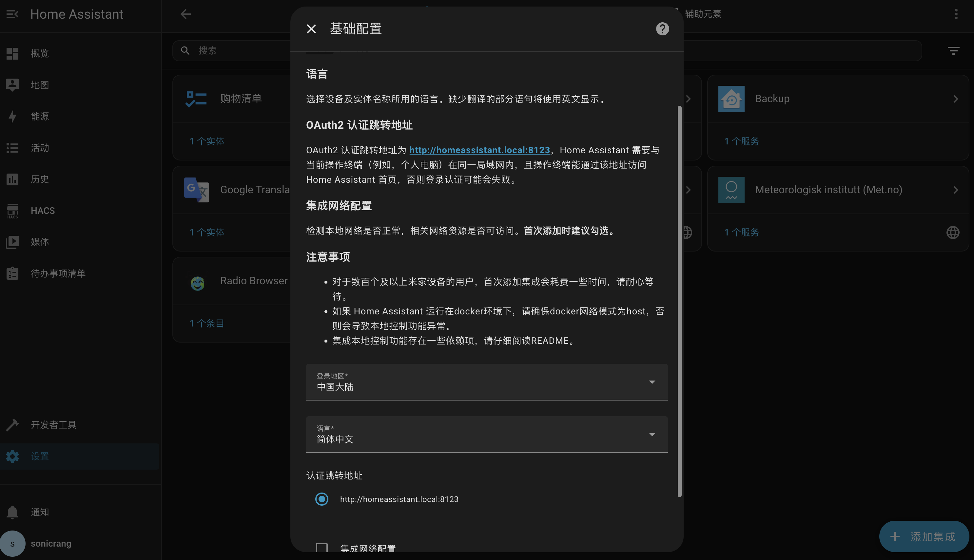Click the help question mark icon

tap(662, 29)
